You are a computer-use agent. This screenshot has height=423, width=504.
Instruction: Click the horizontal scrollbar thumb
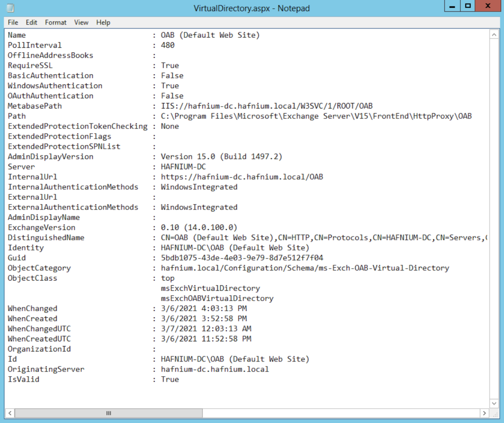[109, 413]
